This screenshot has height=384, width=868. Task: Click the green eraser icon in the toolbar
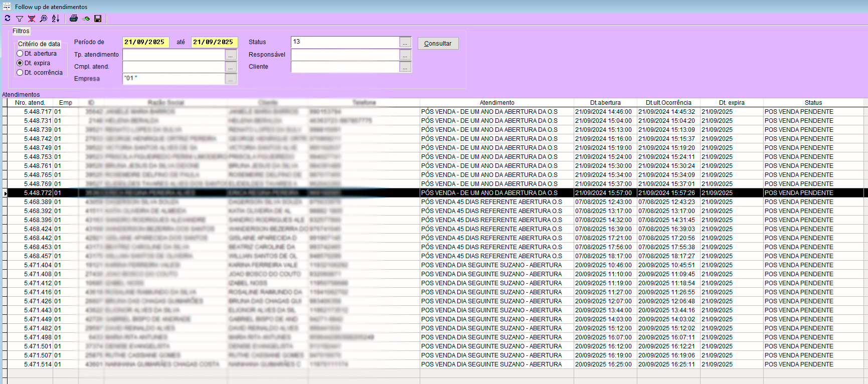(86, 19)
